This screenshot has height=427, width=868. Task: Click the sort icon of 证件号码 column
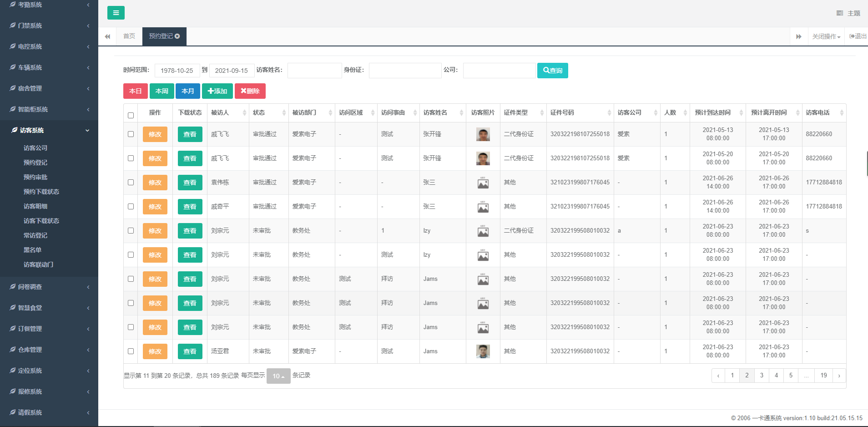609,113
